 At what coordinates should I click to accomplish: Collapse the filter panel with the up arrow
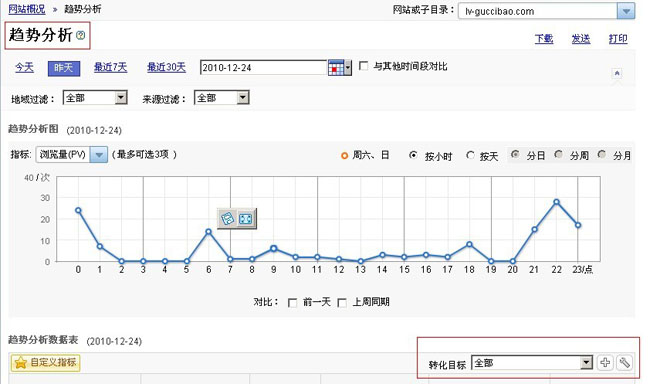click(x=617, y=73)
